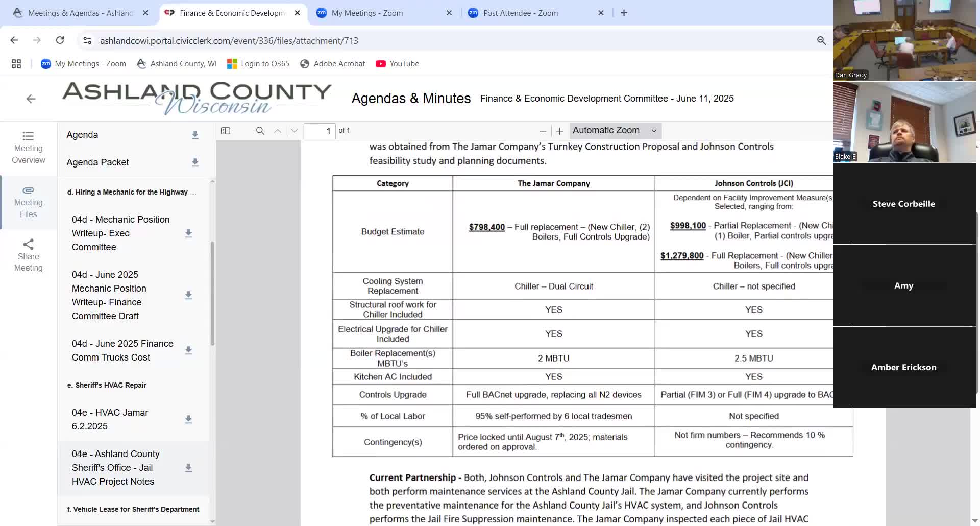Click the back arrow beside county logo
This screenshot has height=526, width=980.
pos(31,99)
